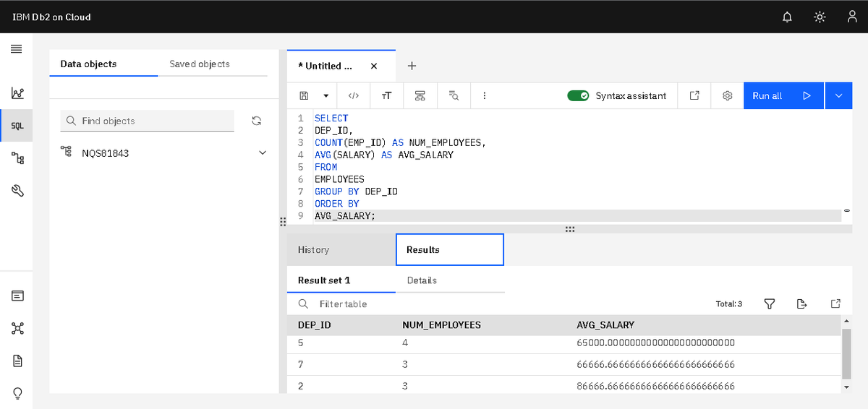Viewport: 868px width, 409px height.
Task: Click the DEP_ID 7 cell
Action: 300,364
